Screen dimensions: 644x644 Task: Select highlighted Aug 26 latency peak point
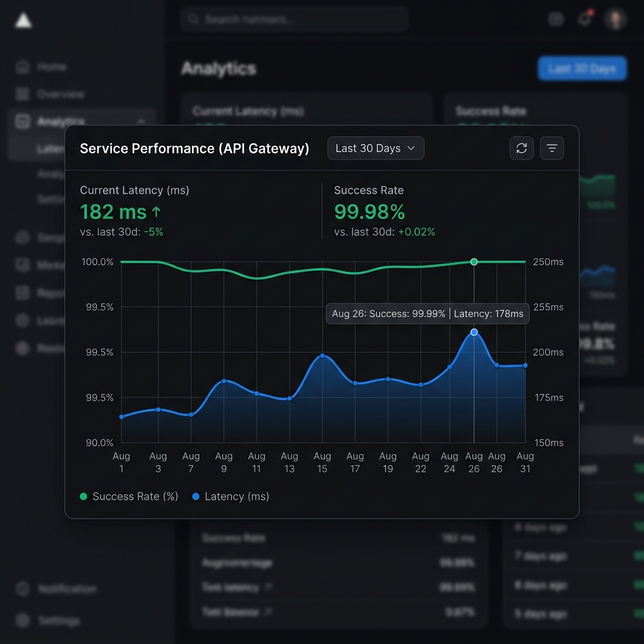point(474,332)
